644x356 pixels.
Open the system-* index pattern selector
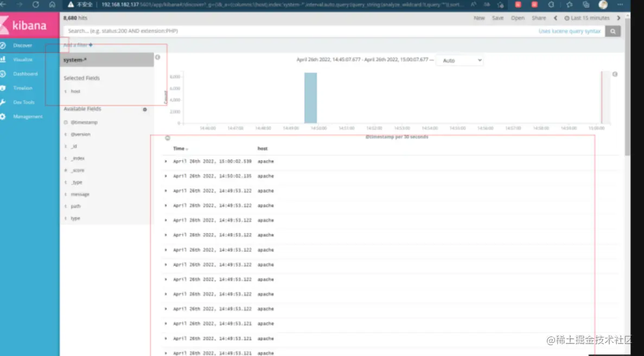coord(107,60)
